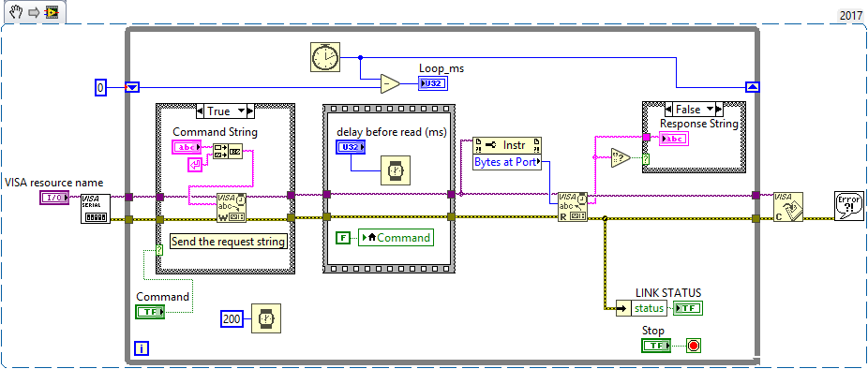Select the 200 ms Wait node

[x=266, y=318]
